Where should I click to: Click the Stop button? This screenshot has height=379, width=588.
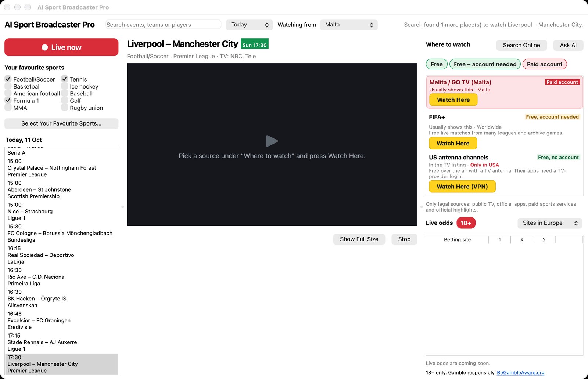[404, 239]
